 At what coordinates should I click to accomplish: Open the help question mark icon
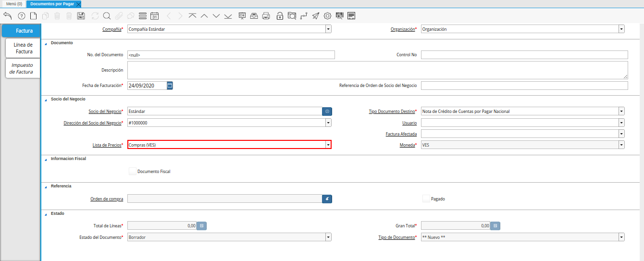pos(21,16)
